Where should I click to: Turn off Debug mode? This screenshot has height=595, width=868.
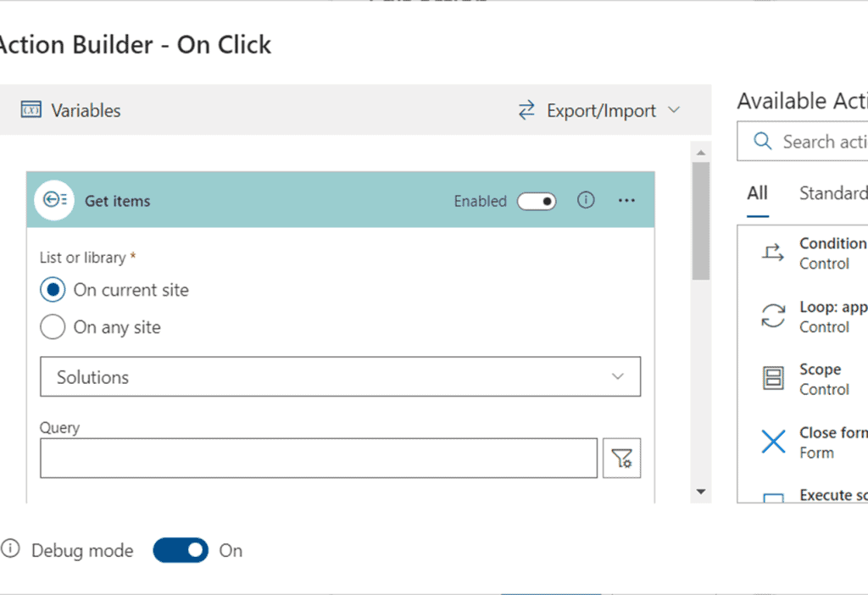(180, 551)
